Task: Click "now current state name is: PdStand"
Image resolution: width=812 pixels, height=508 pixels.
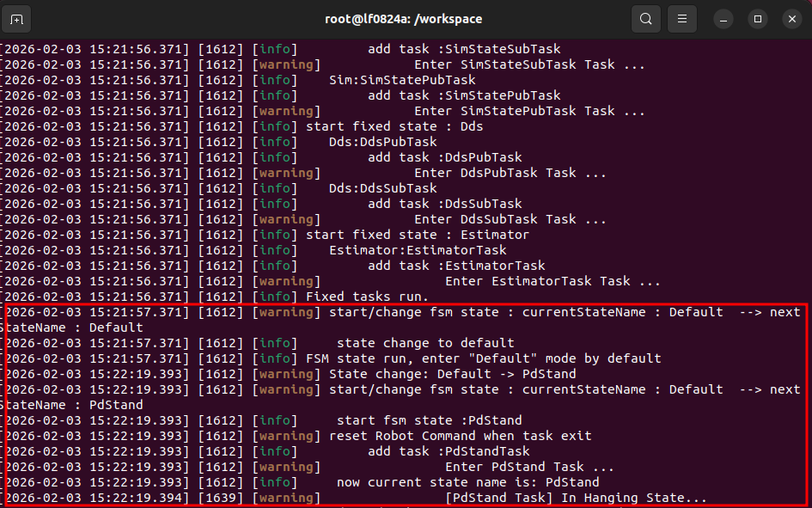Action: pyautogui.click(x=467, y=482)
